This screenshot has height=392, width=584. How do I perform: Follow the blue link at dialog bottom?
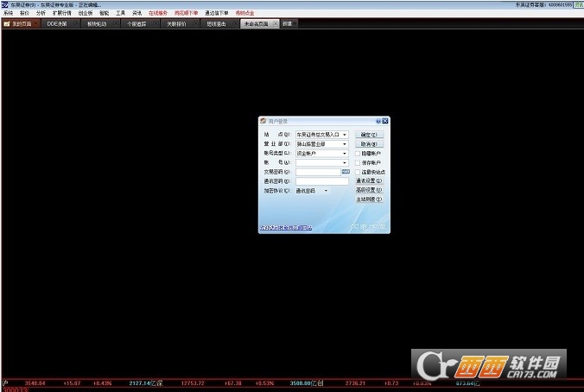point(286,228)
